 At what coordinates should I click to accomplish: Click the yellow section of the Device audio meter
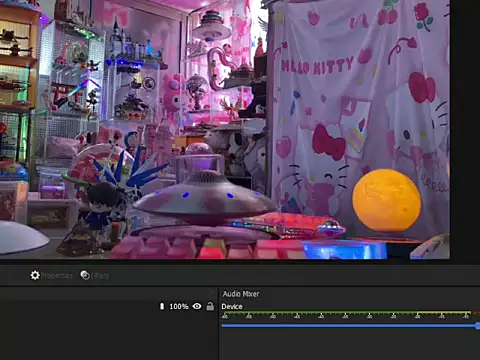point(444,313)
